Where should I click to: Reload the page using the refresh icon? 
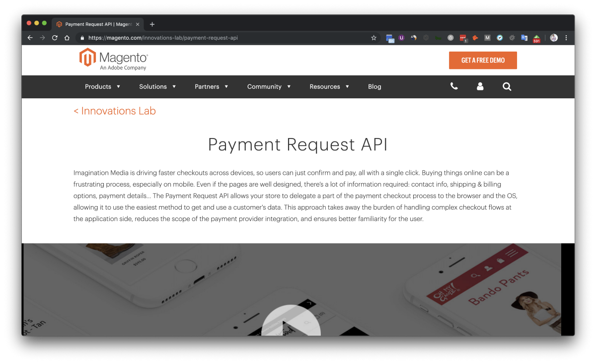(x=55, y=38)
